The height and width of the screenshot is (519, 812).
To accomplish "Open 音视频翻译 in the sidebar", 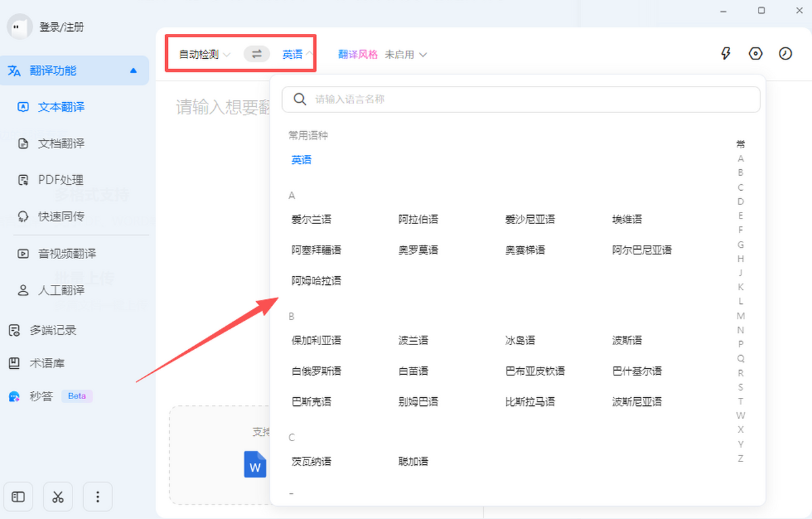I will [x=67, y=254].
